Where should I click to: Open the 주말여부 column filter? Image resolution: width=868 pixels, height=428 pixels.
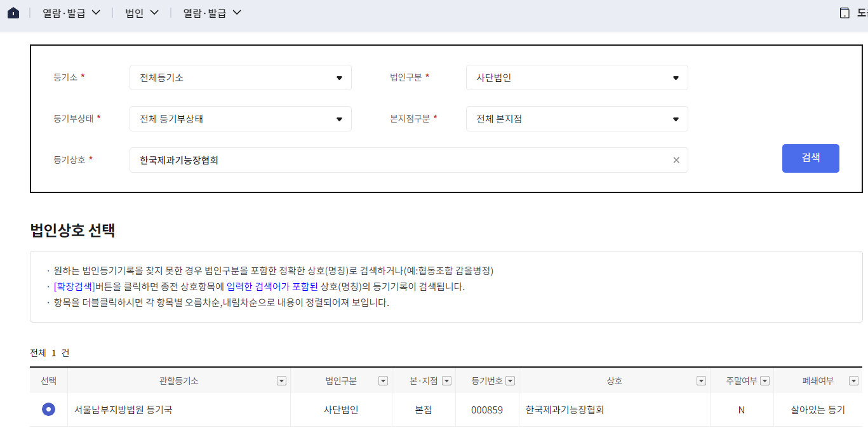pyautogui.click(x=765, y=381)
